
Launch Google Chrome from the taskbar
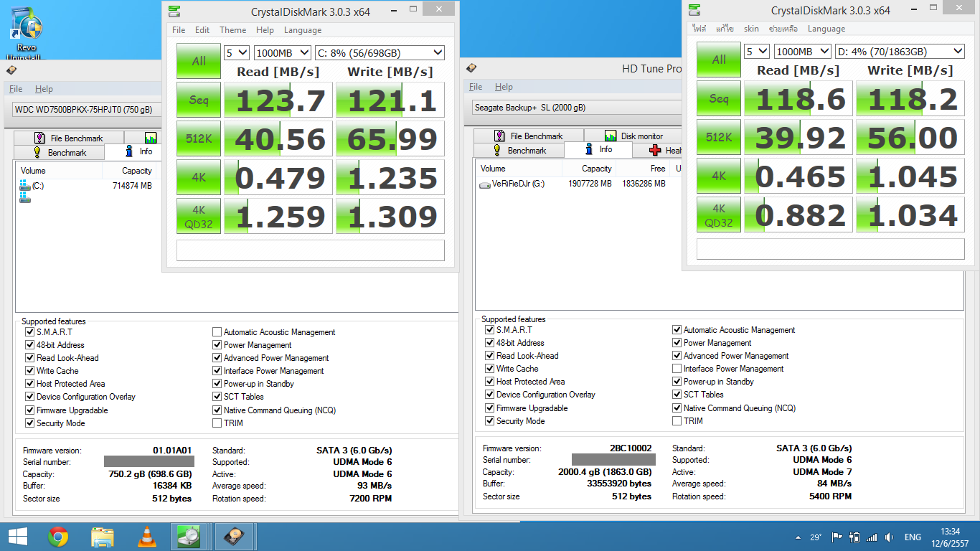click(x=58, y=537)
